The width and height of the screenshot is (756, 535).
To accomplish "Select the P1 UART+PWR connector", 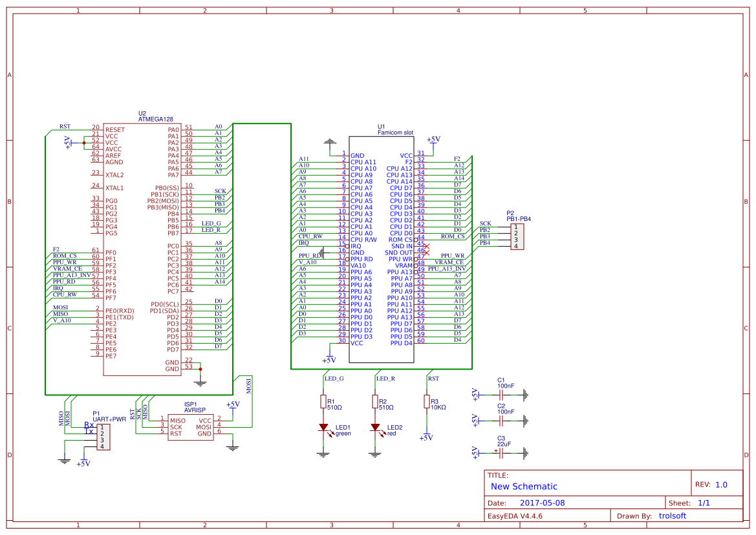I will (x=103, y=437).
